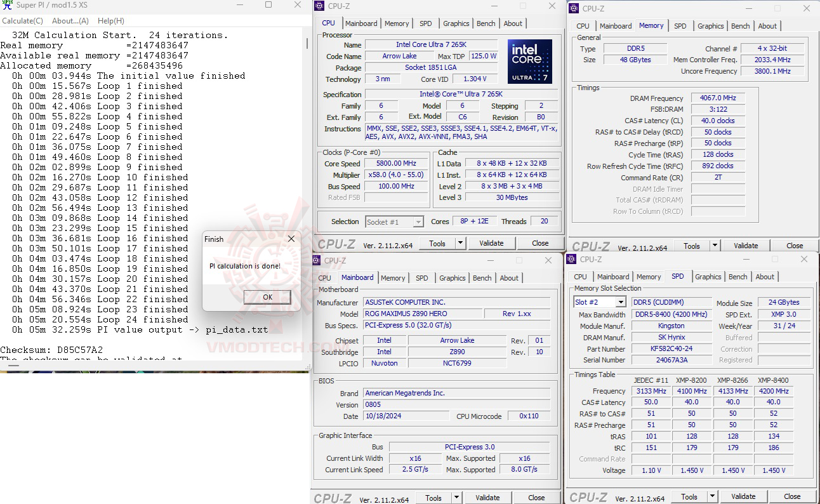Click the motherboard model 'ROG MAXIMUS Z890 HERO'

tap(423, 314)
